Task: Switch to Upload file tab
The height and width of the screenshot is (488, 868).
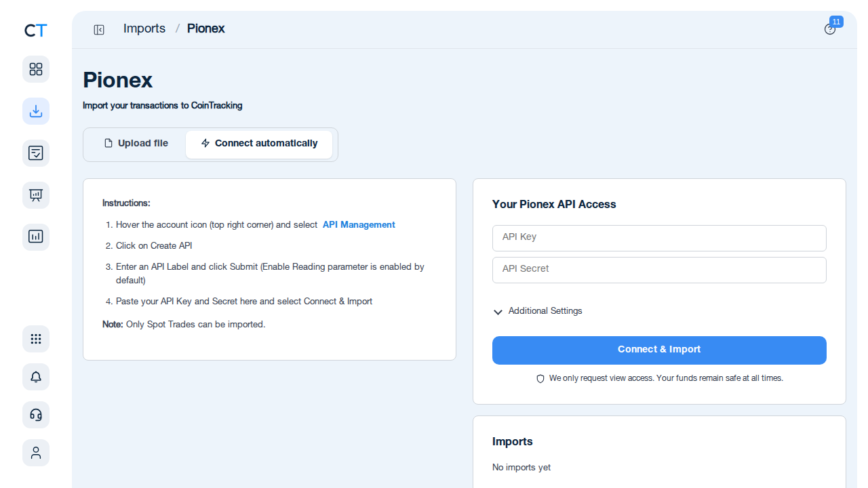Action: pos(136,144)
